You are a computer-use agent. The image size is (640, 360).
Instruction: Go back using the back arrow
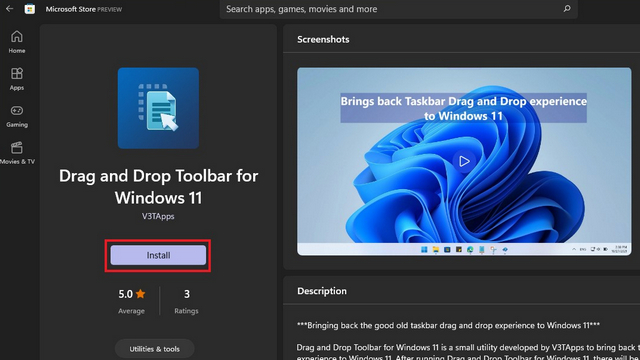pyautogui.click(x=9, y=9)
